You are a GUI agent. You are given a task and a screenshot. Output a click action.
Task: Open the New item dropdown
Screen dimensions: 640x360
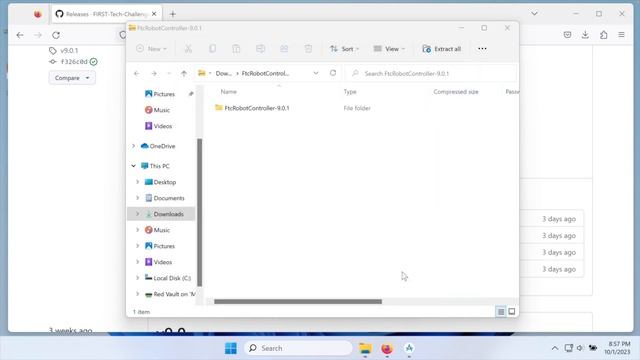(x=151, y=49)
